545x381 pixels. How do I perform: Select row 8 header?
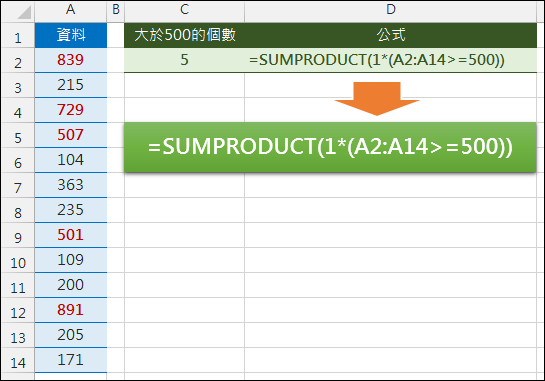click(18, 211)
